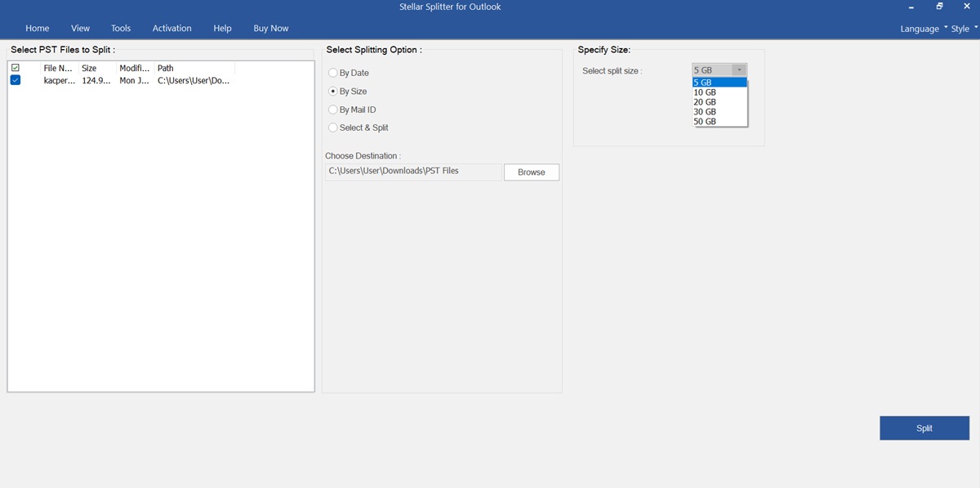The height and width of the screenshot is (488, 980).
Task: Click the destination path field
Action: click(x=413, y=171)
